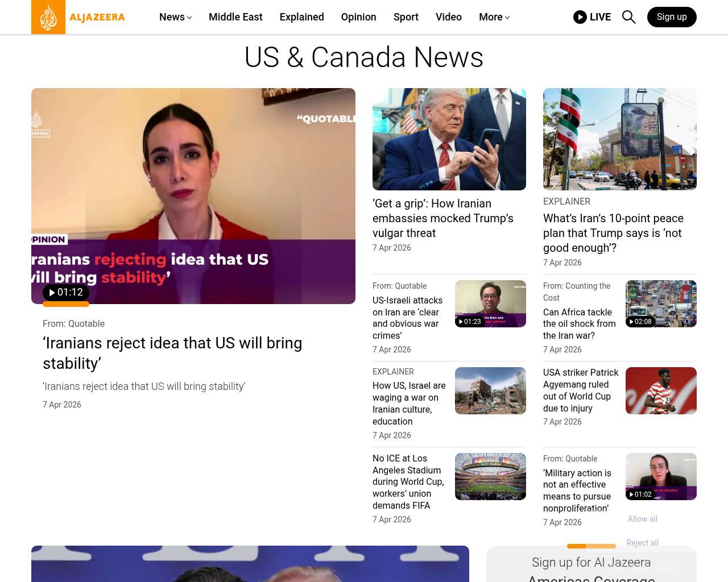
Task: Open the search magnifier icon
Action: [628, 17]
